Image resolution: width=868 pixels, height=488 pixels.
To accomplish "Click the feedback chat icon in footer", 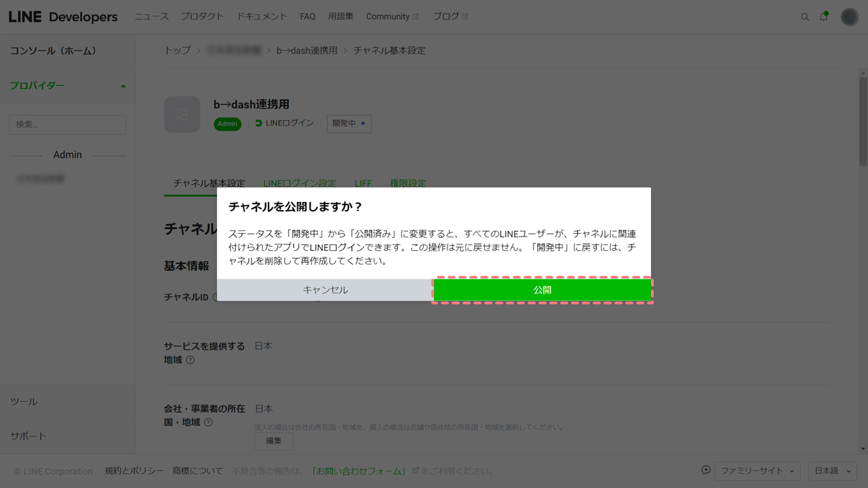I will coord(706,470).
